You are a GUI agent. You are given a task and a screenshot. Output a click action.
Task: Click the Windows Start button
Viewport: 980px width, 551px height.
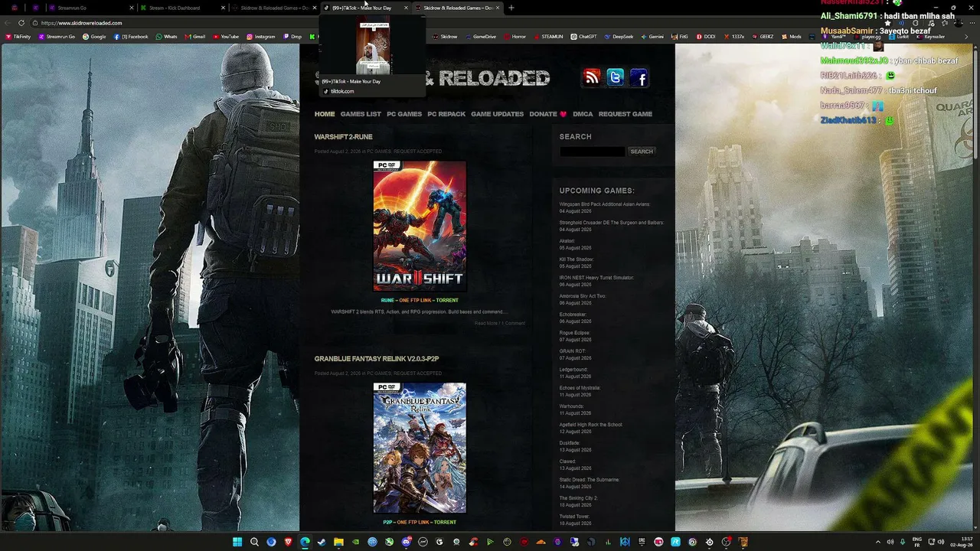tap(237, 542)
